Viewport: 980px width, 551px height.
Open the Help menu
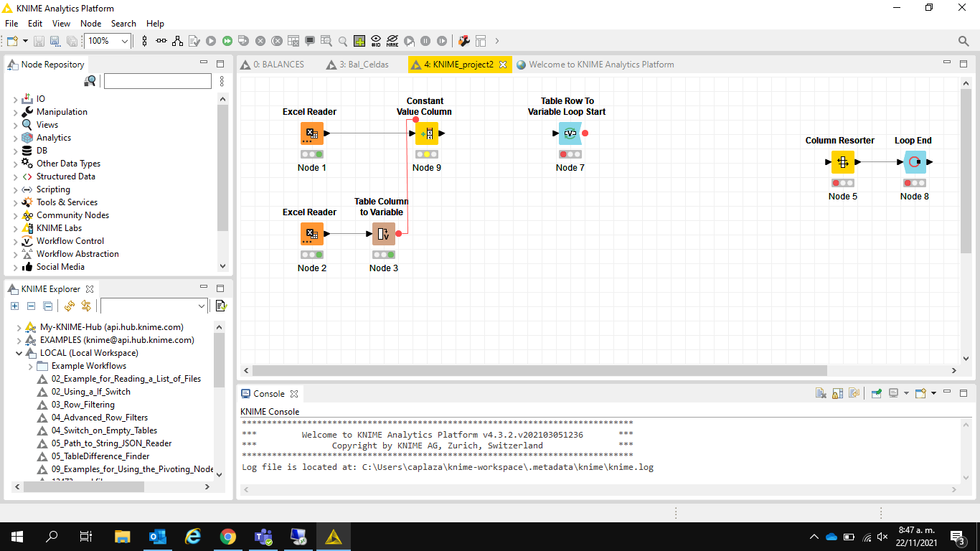155,24
